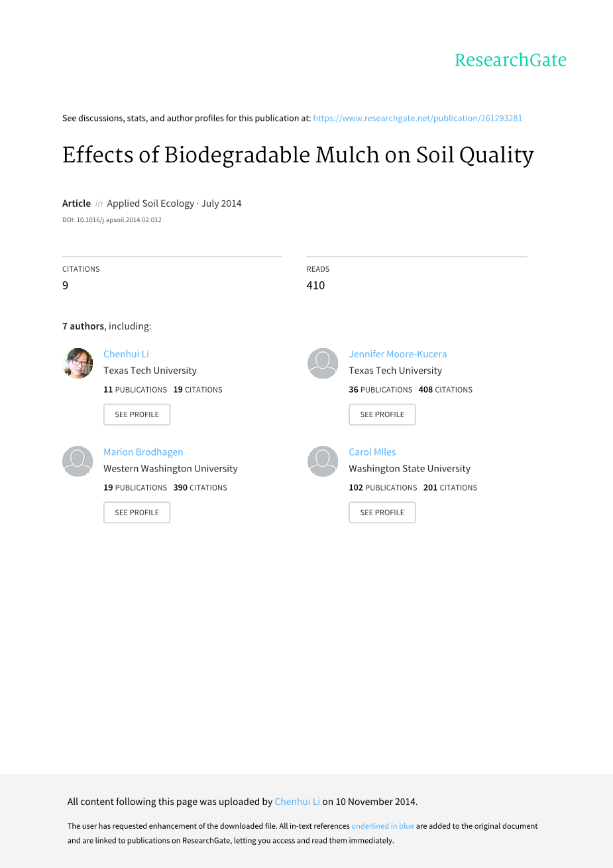The height and width of the screenshot is (868, 613).
Task: Click the ResearchGate logo
Action: tap(510, 60)
